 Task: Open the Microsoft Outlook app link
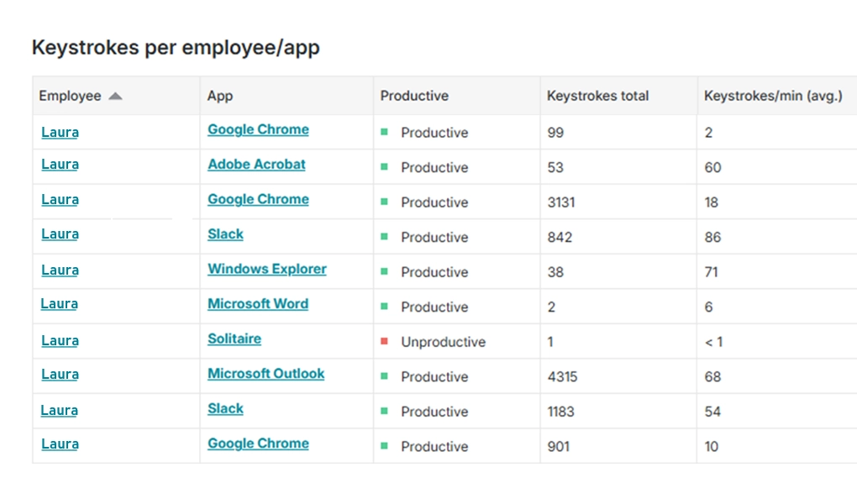point(266,374)
